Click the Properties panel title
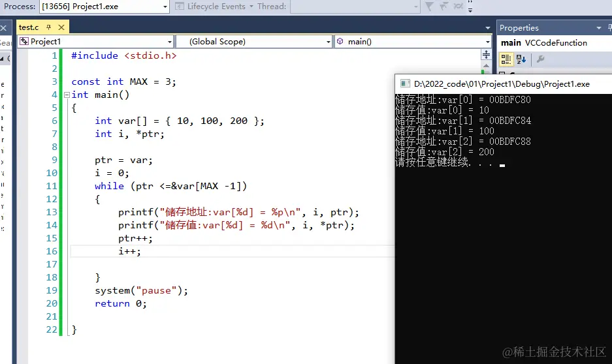Screen dimensions: 612x364 (x=519, y=27)
